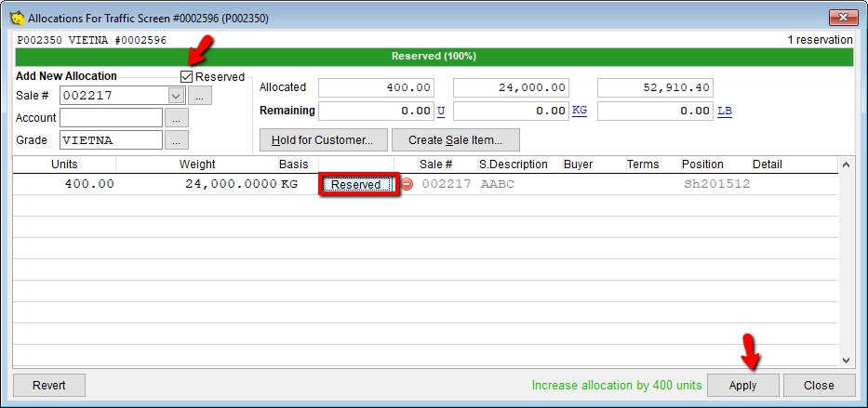Screen dimensions: 868x408
Task: Click the Apply button
Action: pyautogui.click(x=743, y=386)
